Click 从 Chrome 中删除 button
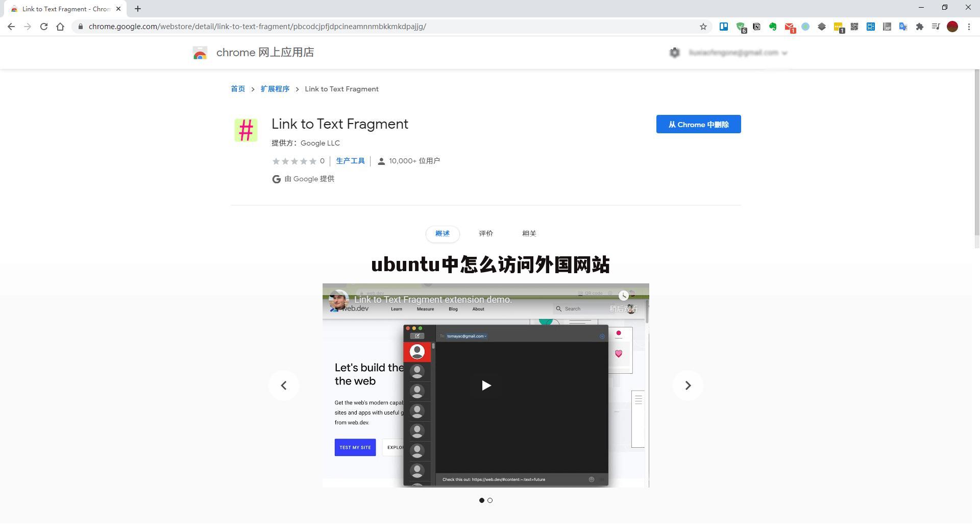 698,124
